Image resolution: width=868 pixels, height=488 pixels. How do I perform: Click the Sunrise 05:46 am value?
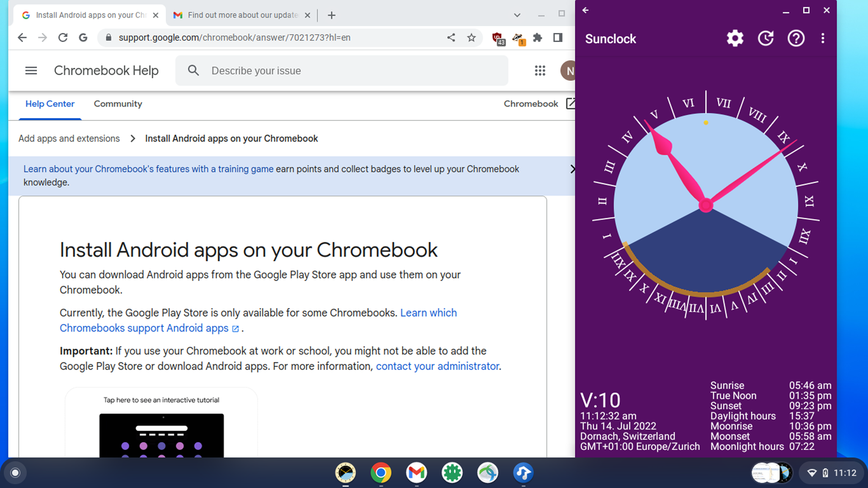pos(810,385)
